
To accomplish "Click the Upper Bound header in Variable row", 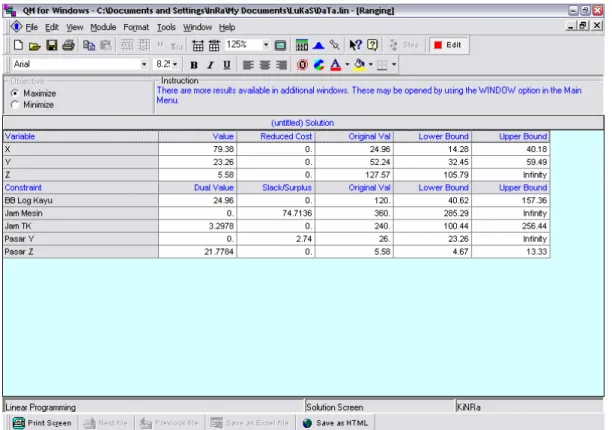I will pos(511,137).
